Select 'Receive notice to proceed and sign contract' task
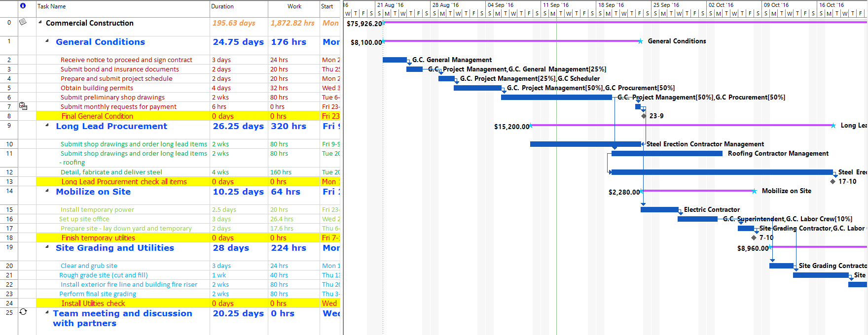 [126, 60]
